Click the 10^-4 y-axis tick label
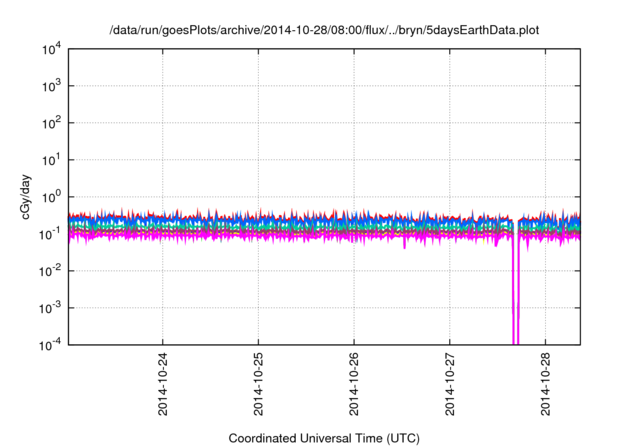The height and width of the screenshot is (448, 640). pyautogui.click(x=50, y=345)
